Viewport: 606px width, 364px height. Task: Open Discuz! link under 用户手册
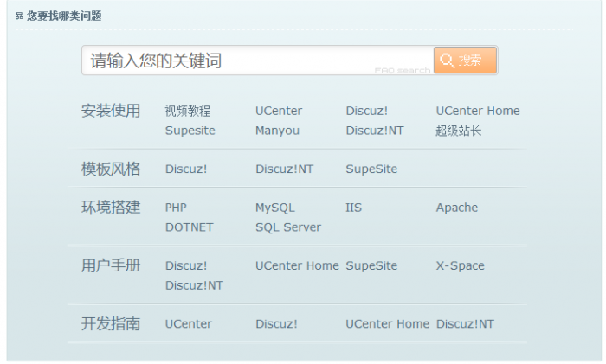pyautogui.click(x=186, y=266)
